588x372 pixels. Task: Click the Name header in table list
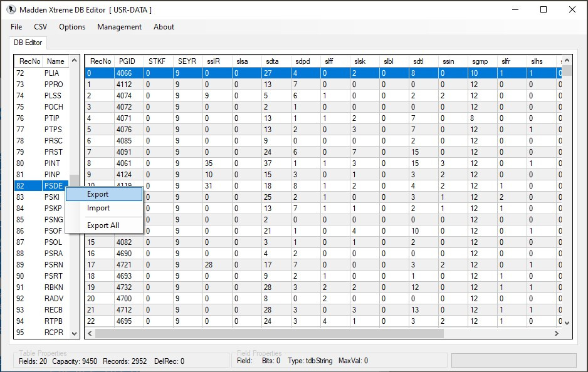click(56, 61)
